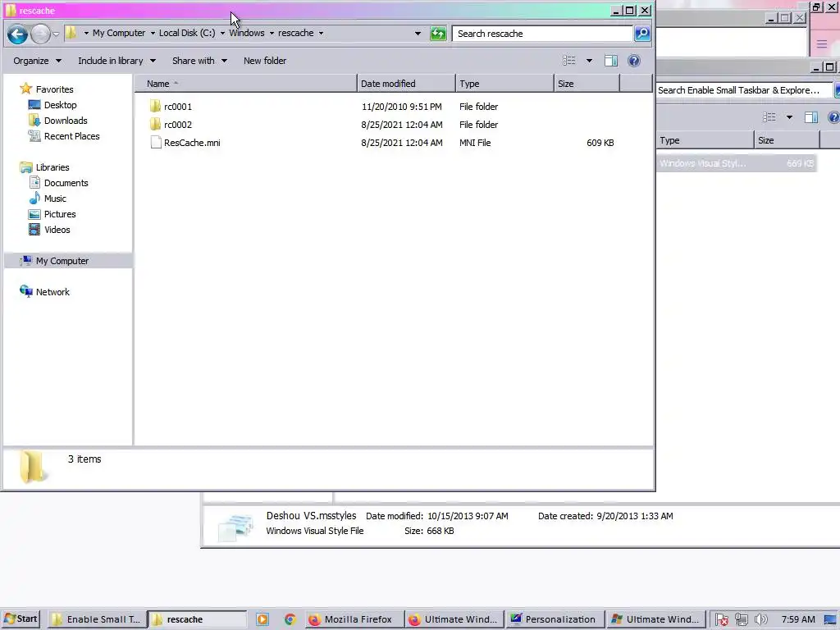Click Show desktop icon at taskbar end
The image size is (840, 630).
pyautogui.click(x=830, y=619)
